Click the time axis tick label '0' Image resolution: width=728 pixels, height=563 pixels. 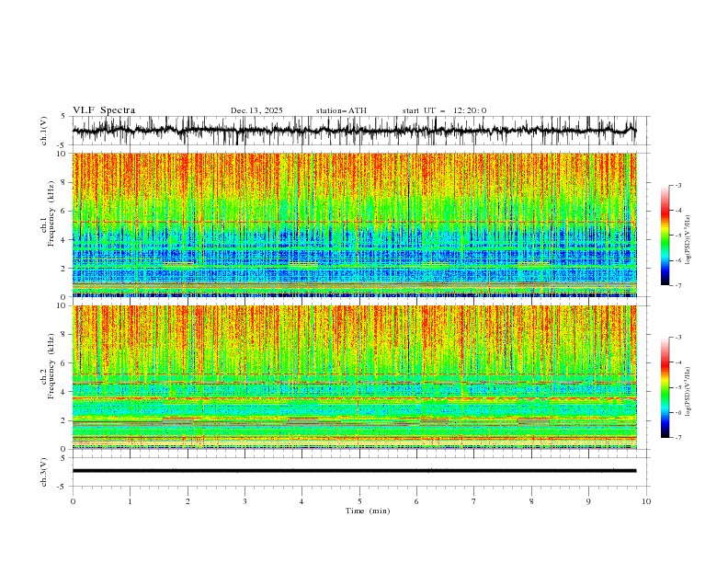pos(73,501)
